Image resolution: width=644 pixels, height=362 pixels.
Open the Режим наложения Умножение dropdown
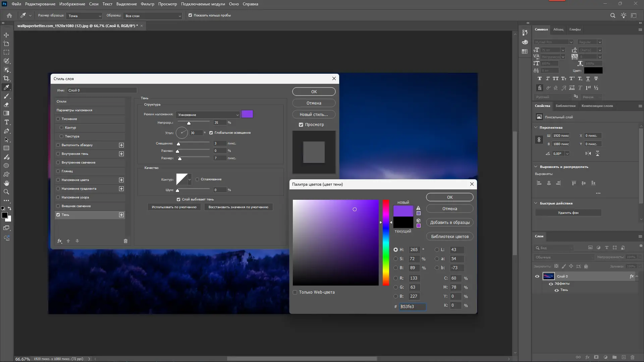(208, 115)
